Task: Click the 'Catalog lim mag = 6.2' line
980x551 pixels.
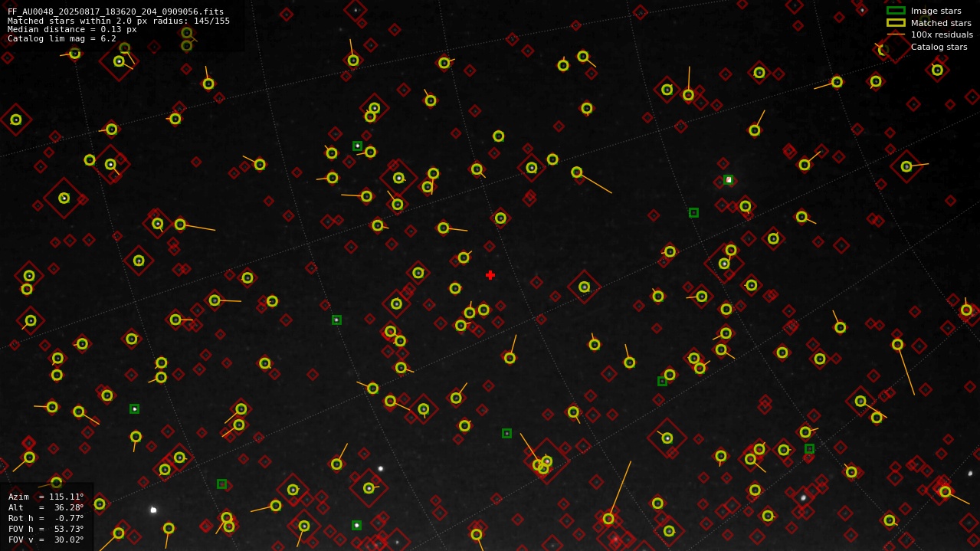Action: (62, 39)
